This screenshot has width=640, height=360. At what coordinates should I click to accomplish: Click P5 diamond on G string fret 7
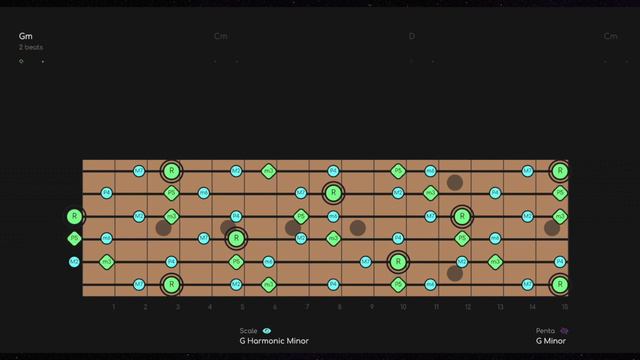[301, 216]
